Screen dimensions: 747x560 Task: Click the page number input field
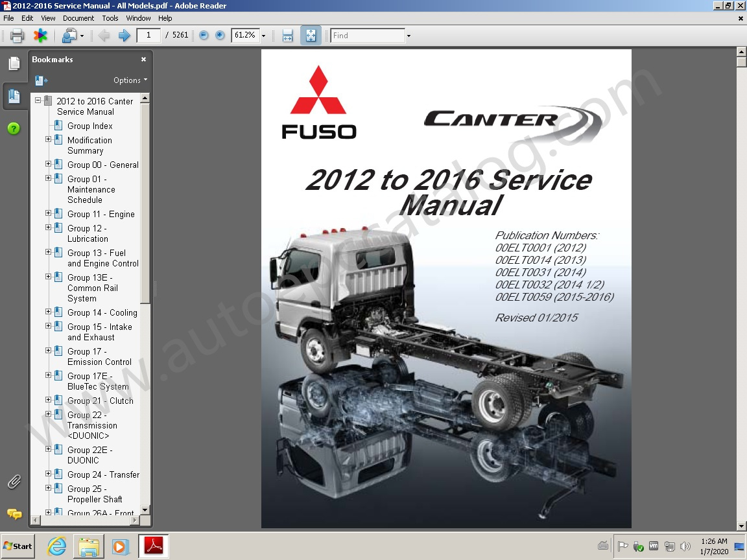(x=148, y=35)
